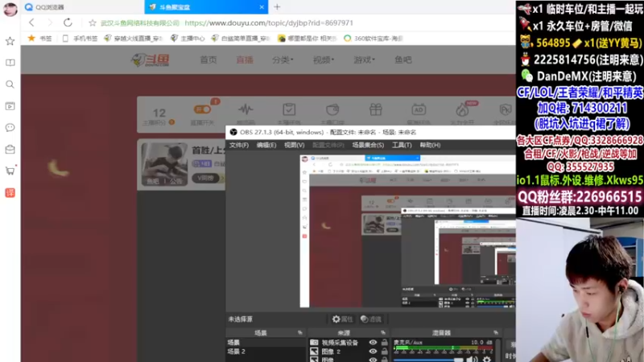
Task: Open favorites star in browser sidebar
Action: [x=10, y=41]
